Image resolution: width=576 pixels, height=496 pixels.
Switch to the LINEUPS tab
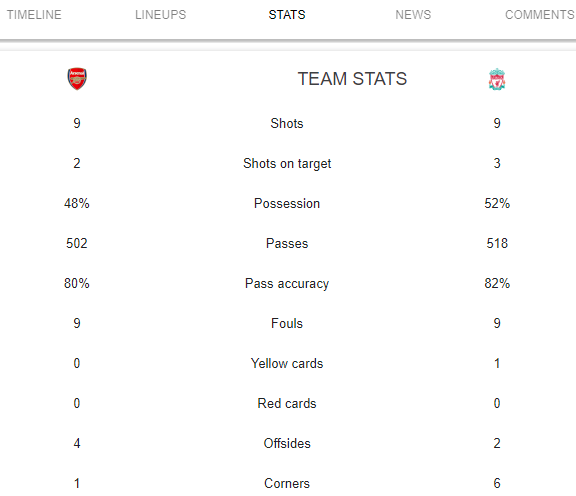tap(161, 15)
